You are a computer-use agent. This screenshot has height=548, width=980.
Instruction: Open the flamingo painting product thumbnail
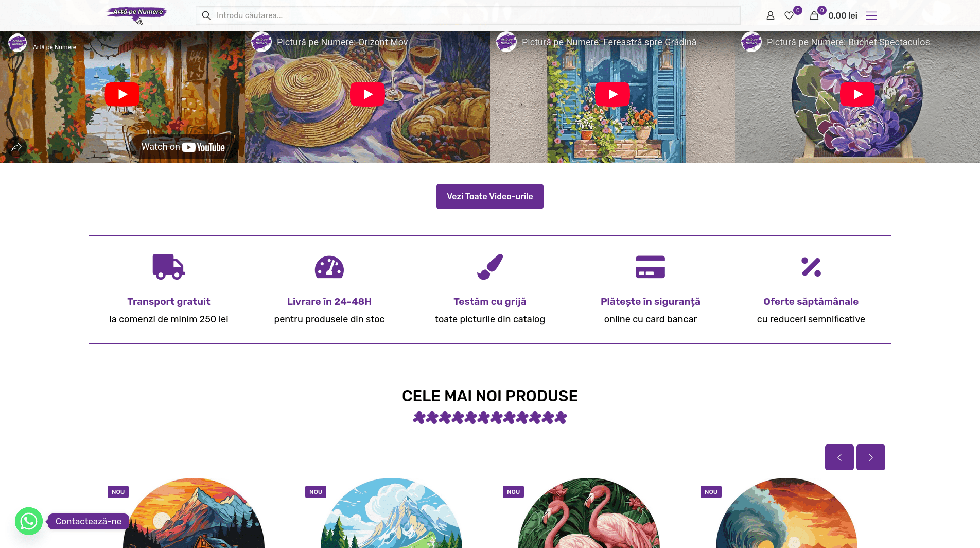tap(589, 513)
